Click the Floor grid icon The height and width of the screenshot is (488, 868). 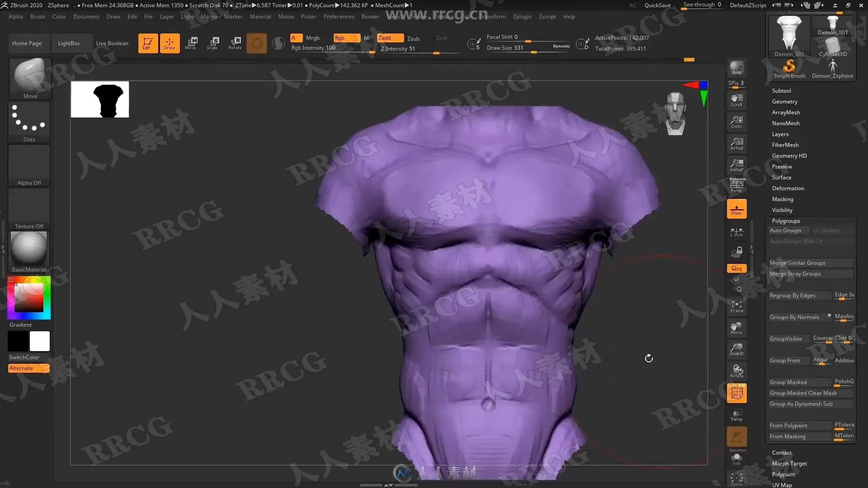click(736, 209)
